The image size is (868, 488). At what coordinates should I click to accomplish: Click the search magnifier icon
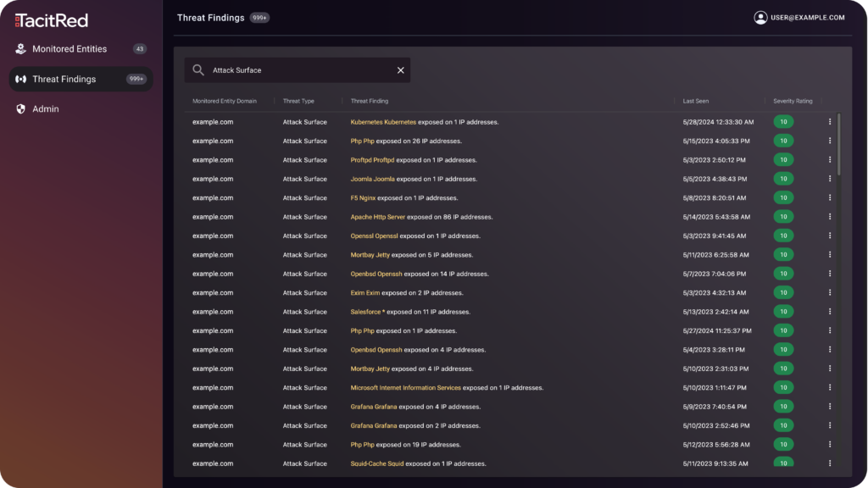tap(198, 70)
